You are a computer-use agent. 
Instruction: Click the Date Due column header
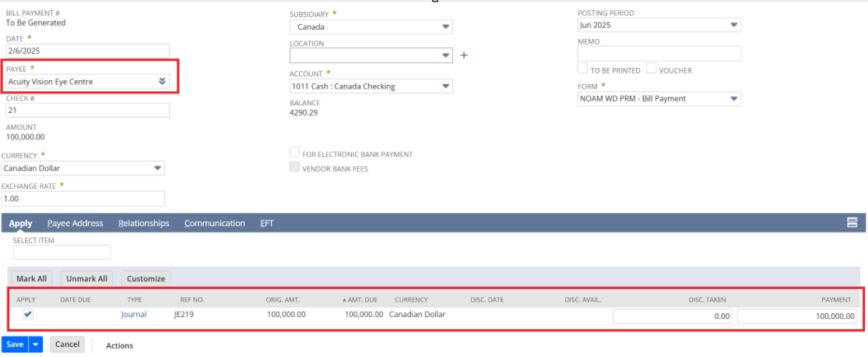pos(76,300)
